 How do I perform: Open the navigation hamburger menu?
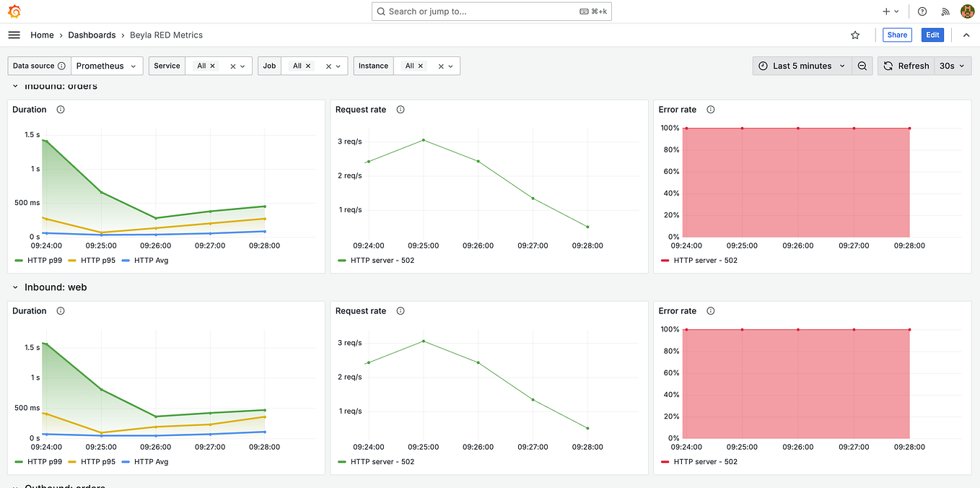(14, 34)
